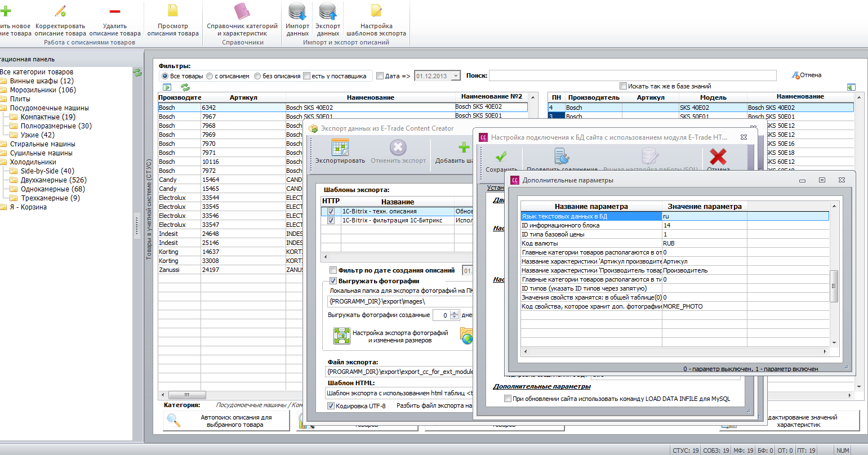Uncheck HTTP box for 1C-Bitrix - техн. описания
868x455 pixels.
(x=331, y=212)
